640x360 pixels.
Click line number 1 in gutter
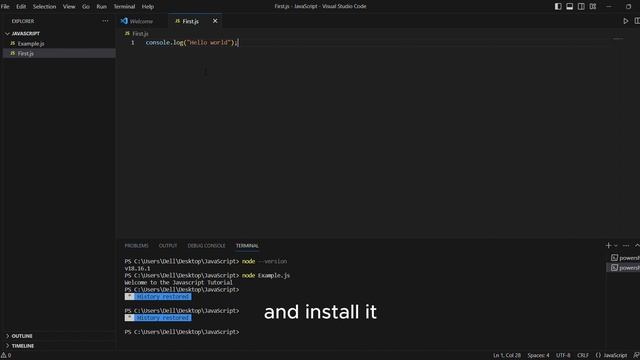coord(133,42)
